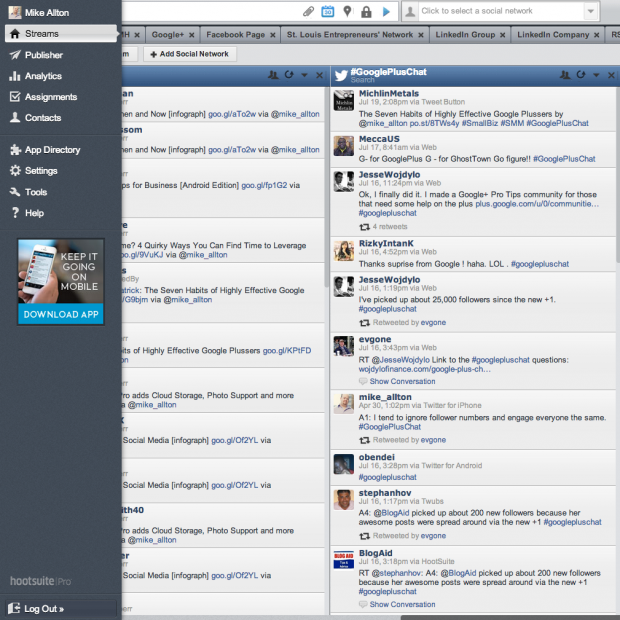This screenshot has height=620, width=620.
Task: Close the LinkedIn Company tab
Action: click(597, 35)
